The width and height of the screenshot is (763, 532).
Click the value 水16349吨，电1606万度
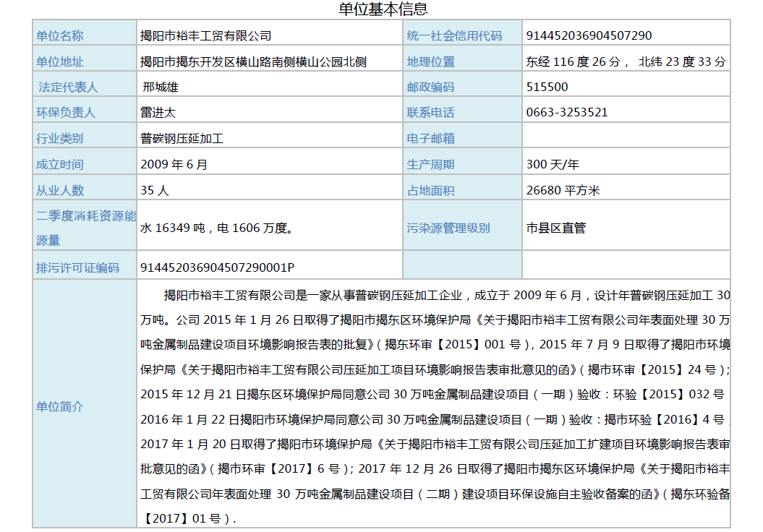coord(217,228)
